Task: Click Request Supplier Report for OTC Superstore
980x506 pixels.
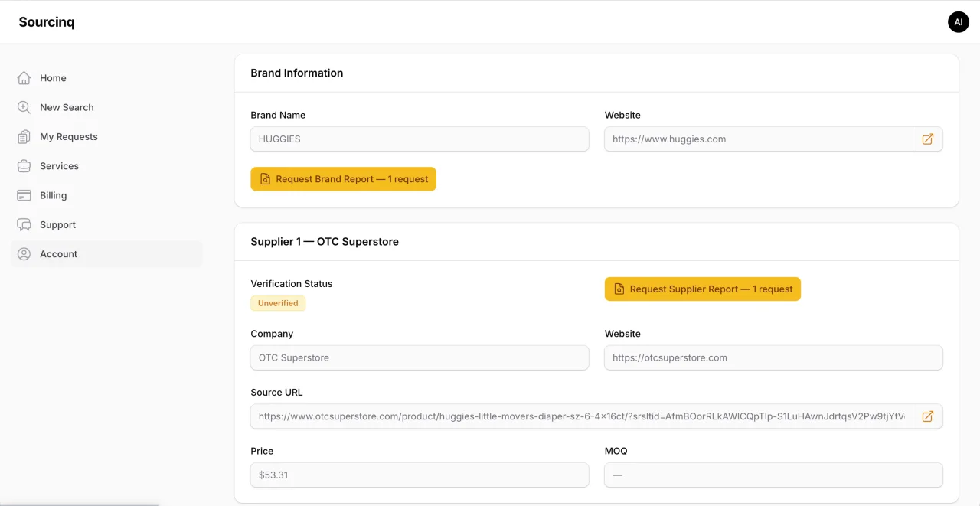Action: click(x=702, y=289)
